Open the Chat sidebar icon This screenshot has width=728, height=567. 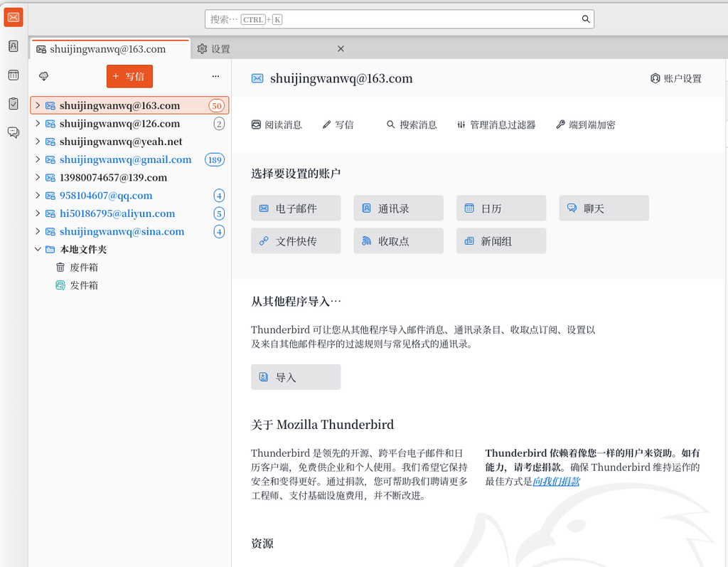14,132
